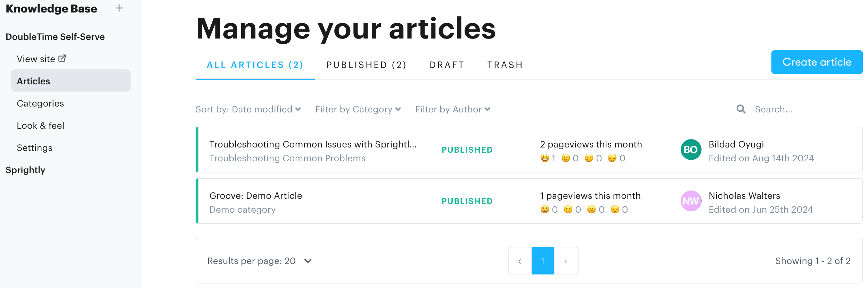Viewport: 868px width, 288px height.
Task: Open the external link icon beside View site
Action: 63,58
